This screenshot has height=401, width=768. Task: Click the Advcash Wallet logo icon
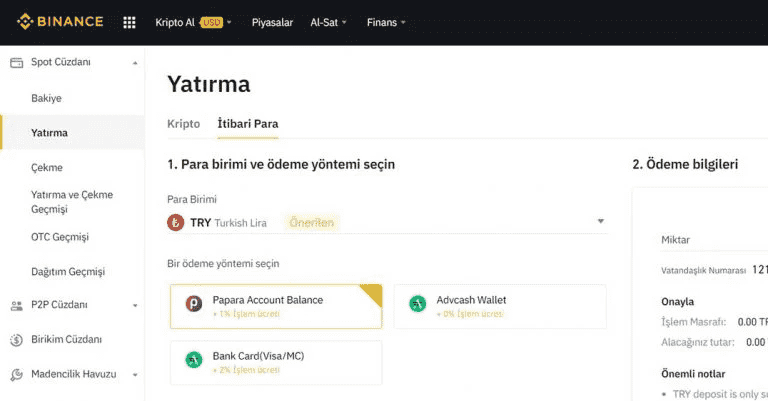pyautogui.click(x=418, y=304)
